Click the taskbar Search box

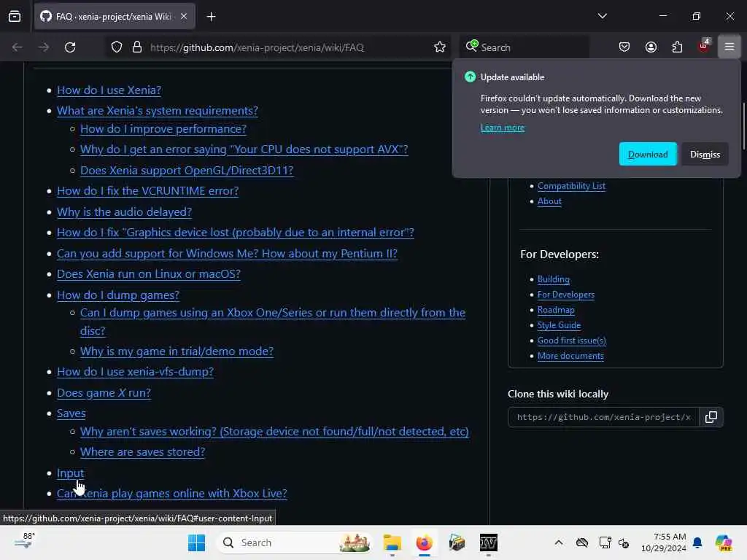click(x=295, y=542)
